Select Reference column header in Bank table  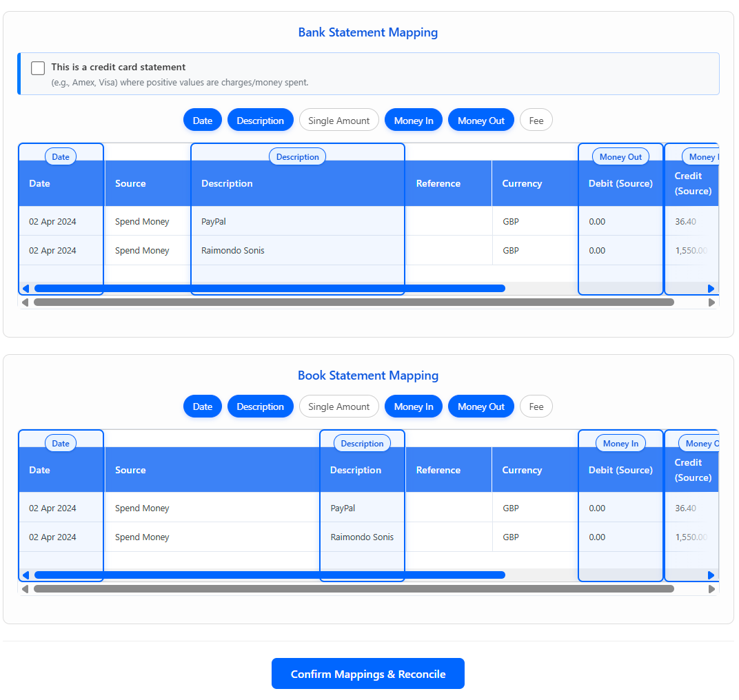tap(438, 184)
